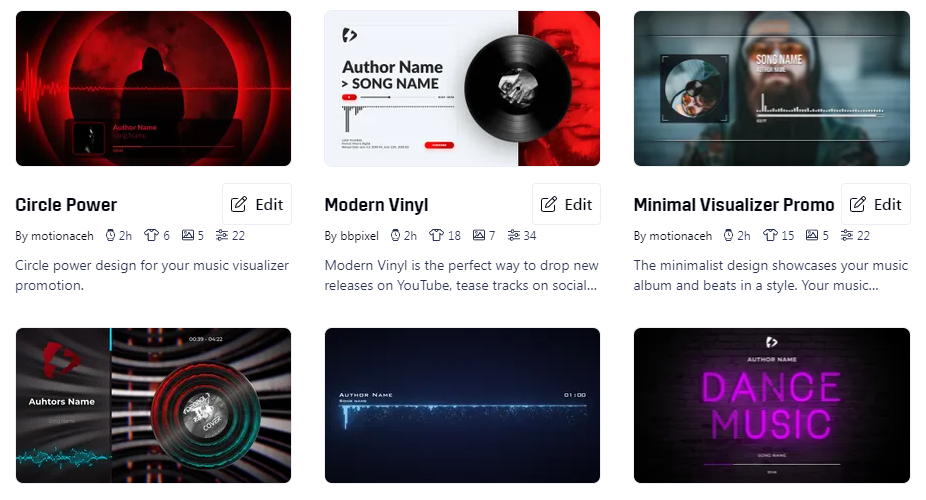Click the t-shirt icon showing 18 under Modern Vinyl
Screen dimensions: 926x500
tap(436, 236)
